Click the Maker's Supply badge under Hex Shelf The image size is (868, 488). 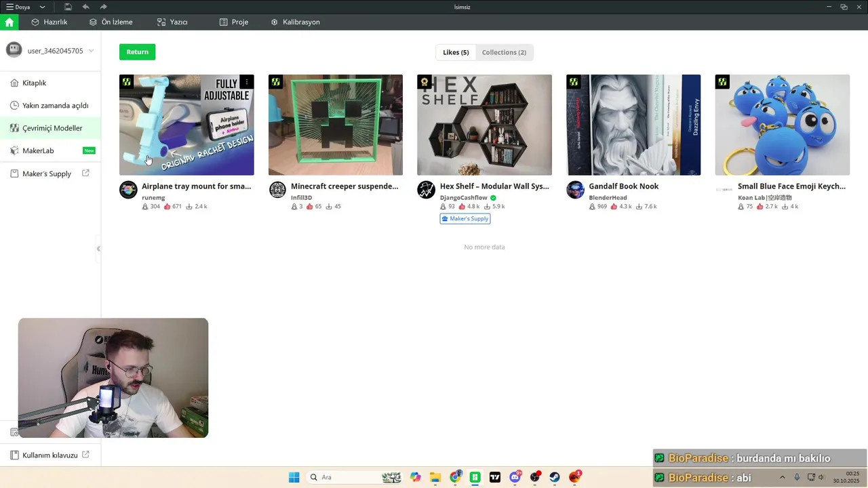(x=465, y=219)
